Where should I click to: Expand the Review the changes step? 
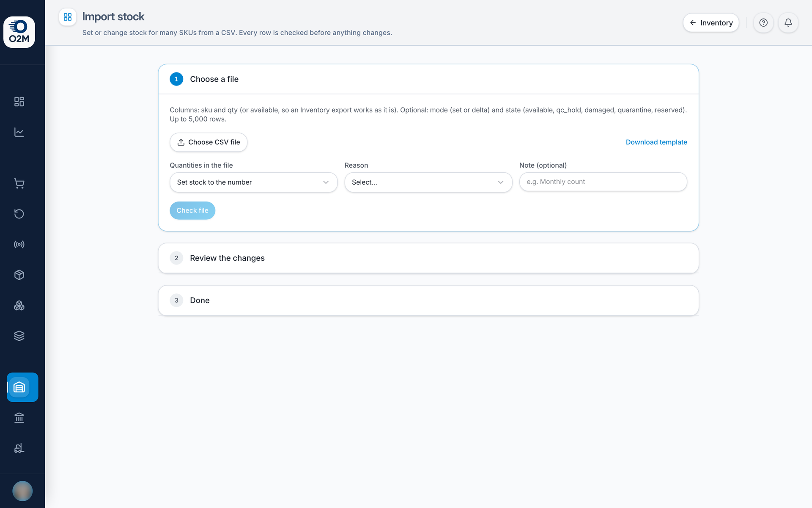[428, 258]
